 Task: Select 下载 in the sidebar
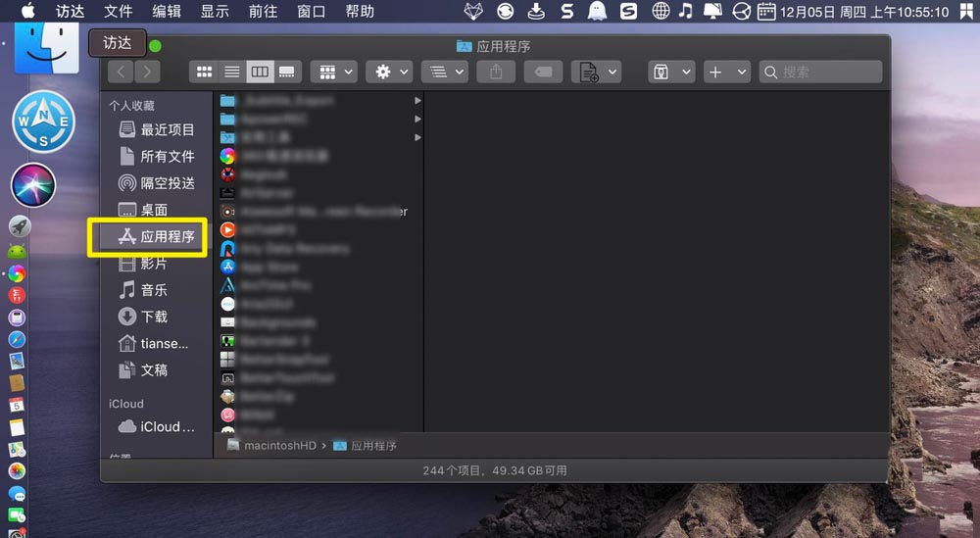154,317
